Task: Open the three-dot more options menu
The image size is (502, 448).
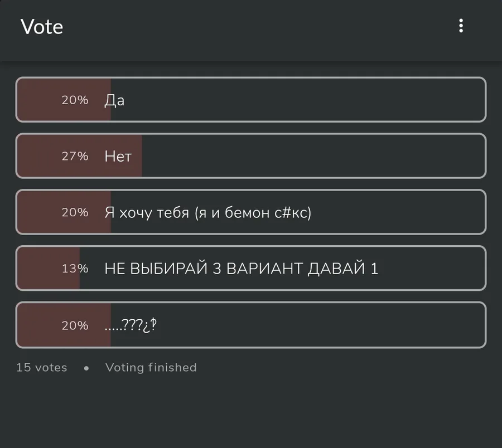Action: 461,26
